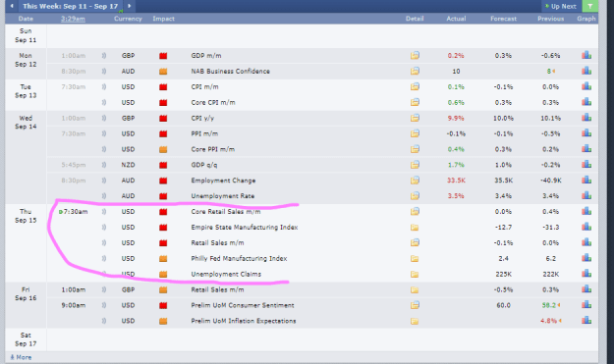614x364 pixels.
Task: Select the Empire State Manufacturing Index event
Action: click(245, 228)
